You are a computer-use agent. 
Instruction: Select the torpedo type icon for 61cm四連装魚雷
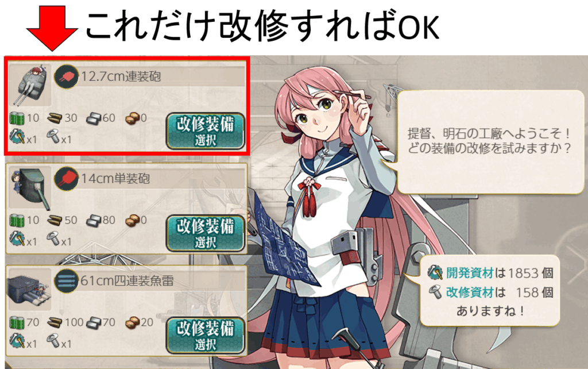pos(67,281)
